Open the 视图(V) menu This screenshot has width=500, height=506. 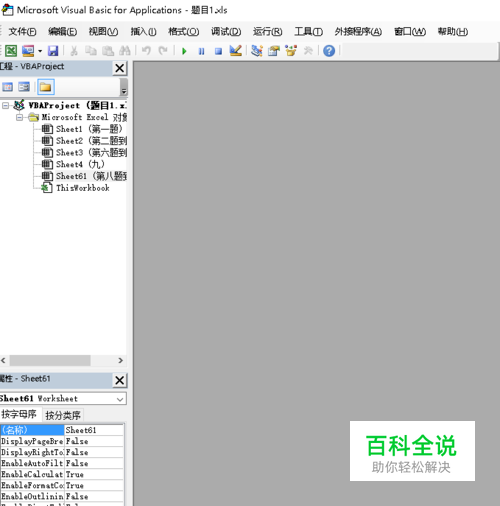(x=103, y=32)
